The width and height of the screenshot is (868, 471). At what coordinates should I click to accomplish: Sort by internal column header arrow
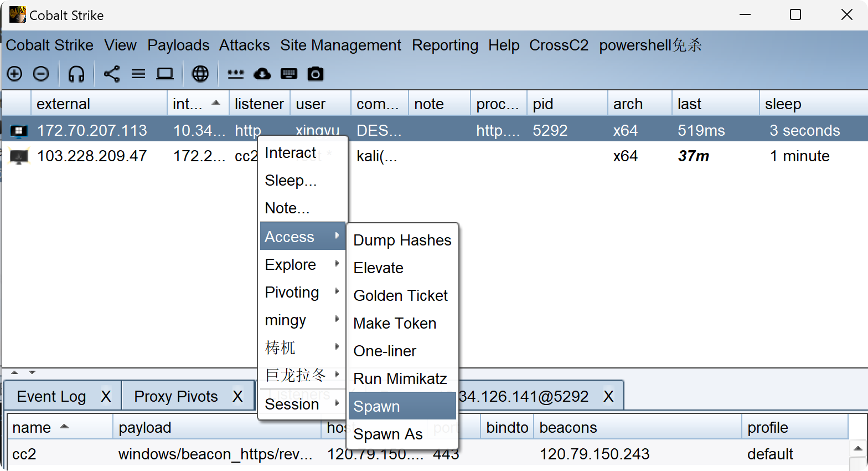[216, 103]
